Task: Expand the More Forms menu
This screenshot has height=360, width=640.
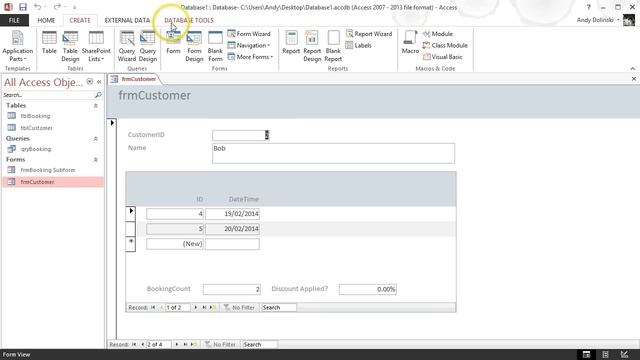Action: point(250,57)
